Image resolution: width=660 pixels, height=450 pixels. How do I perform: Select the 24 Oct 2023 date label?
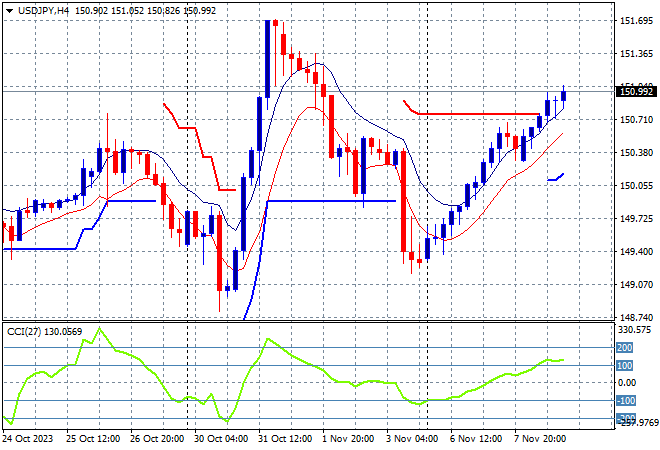(30, 439)
